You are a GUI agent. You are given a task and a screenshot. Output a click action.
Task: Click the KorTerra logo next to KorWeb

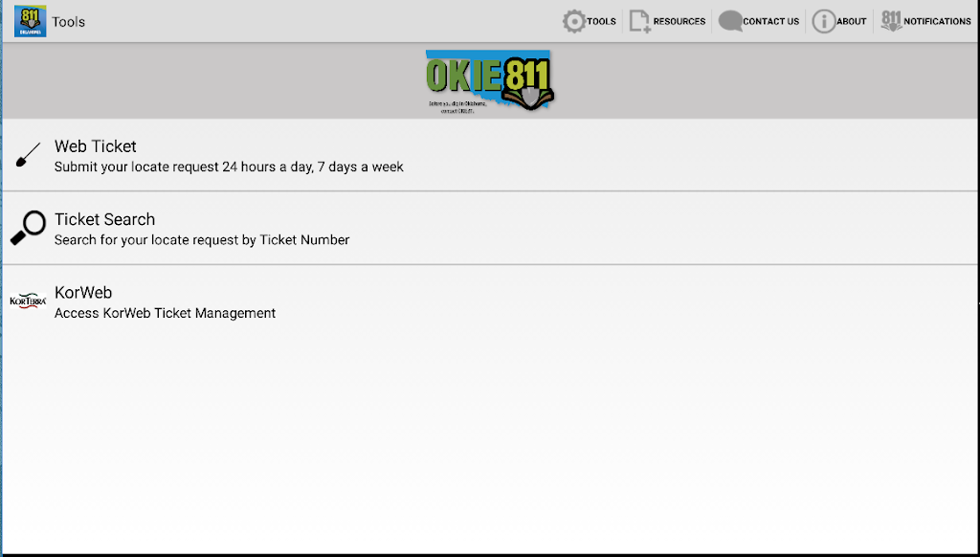click(x=28, y=301)
